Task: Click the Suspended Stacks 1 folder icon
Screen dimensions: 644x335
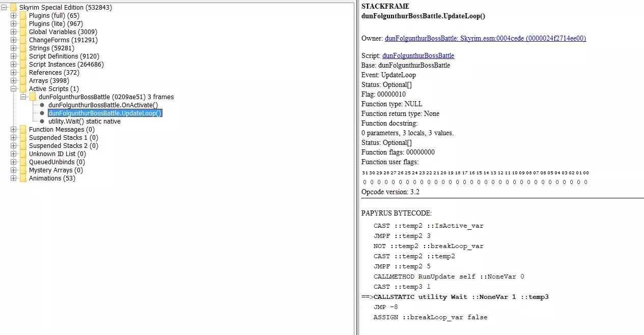Action: (23, 138)
